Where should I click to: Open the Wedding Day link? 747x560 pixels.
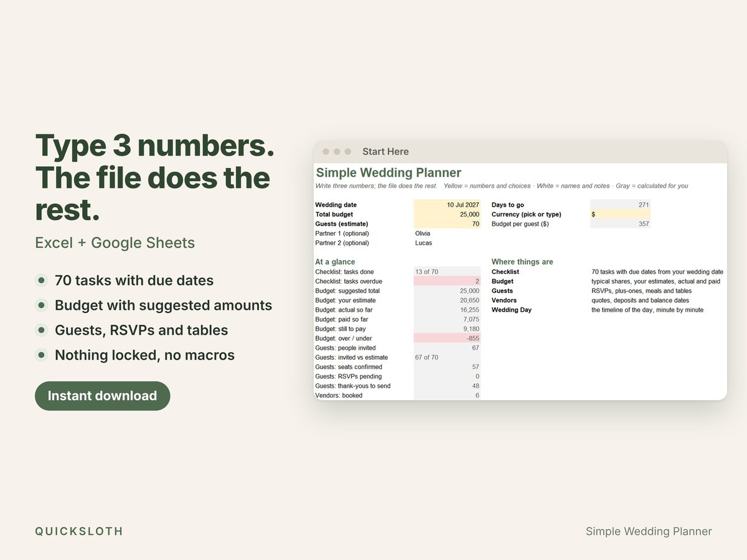(512, 310)
